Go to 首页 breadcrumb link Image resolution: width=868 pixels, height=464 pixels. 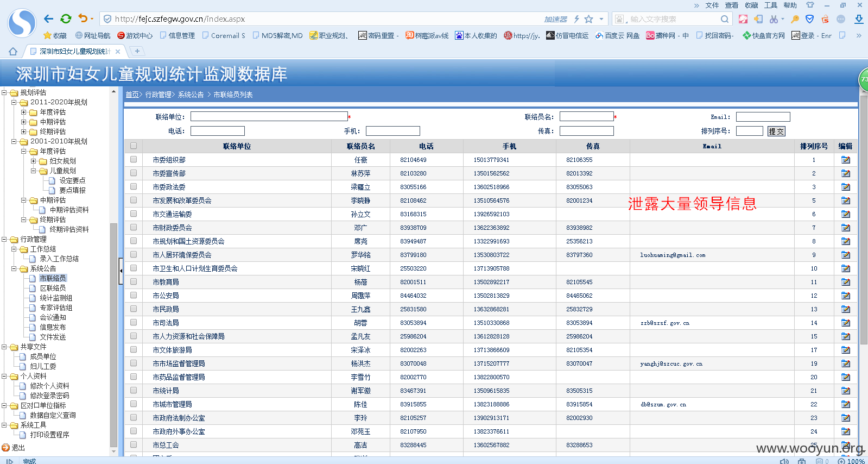pyautogui.click(x=132, y=95)
